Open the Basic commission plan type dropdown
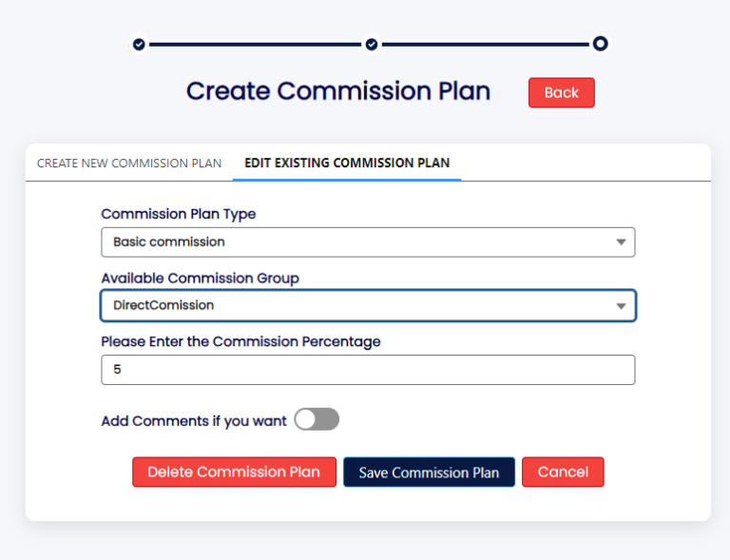Viewport: 730px width, 560px height. [x=367, y=242]
